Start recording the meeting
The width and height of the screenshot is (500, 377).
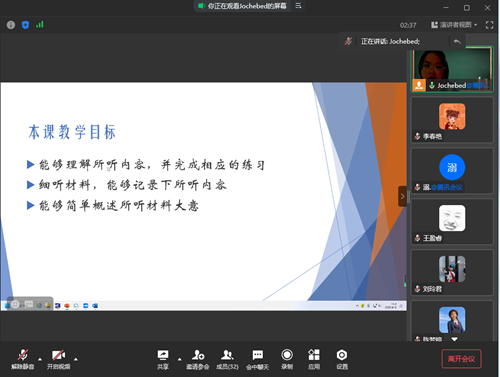point(287,359)
